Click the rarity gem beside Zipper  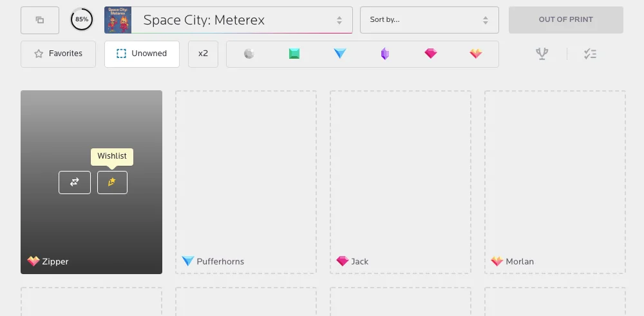tap(33, 261)
